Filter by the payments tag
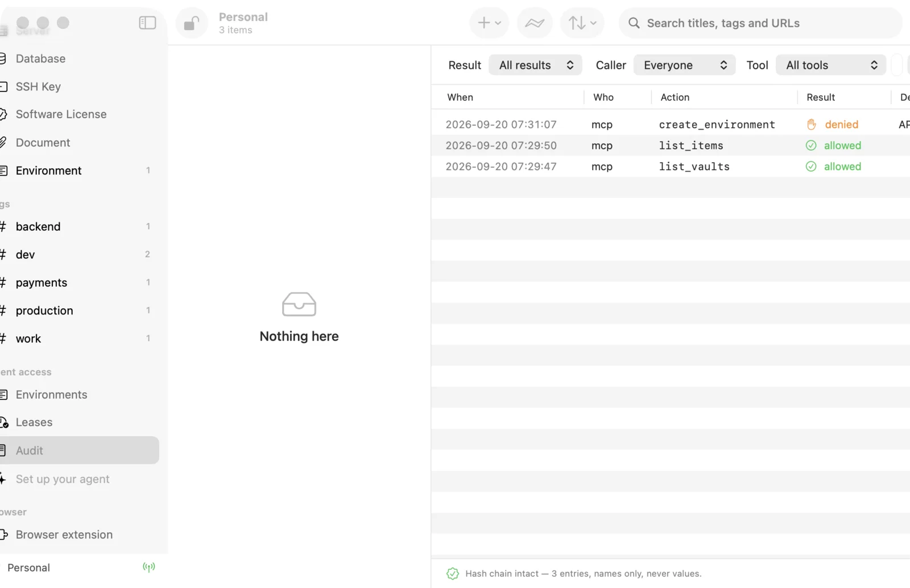The height and width of the screenshot is (588, 910). [80, 283]
